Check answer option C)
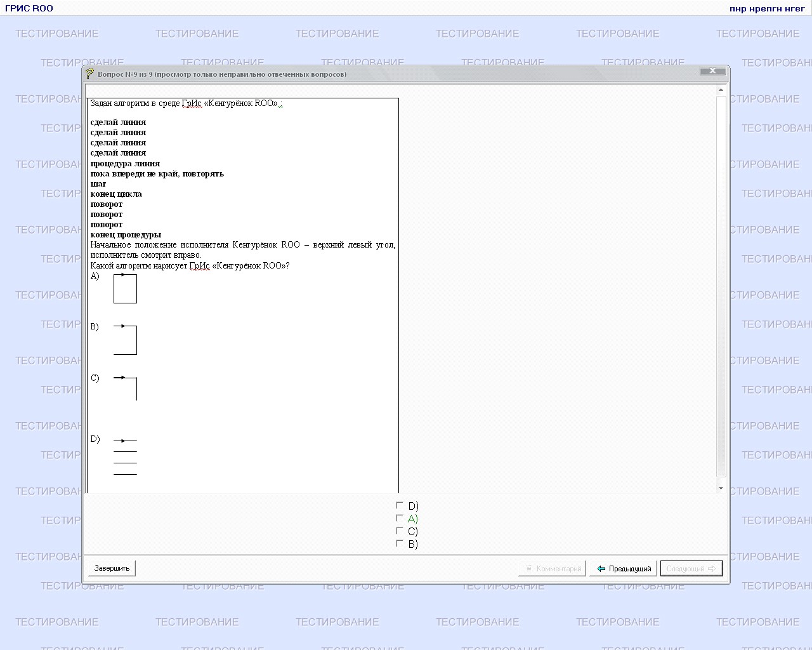812x650 pixels. (x=400, y=531)
